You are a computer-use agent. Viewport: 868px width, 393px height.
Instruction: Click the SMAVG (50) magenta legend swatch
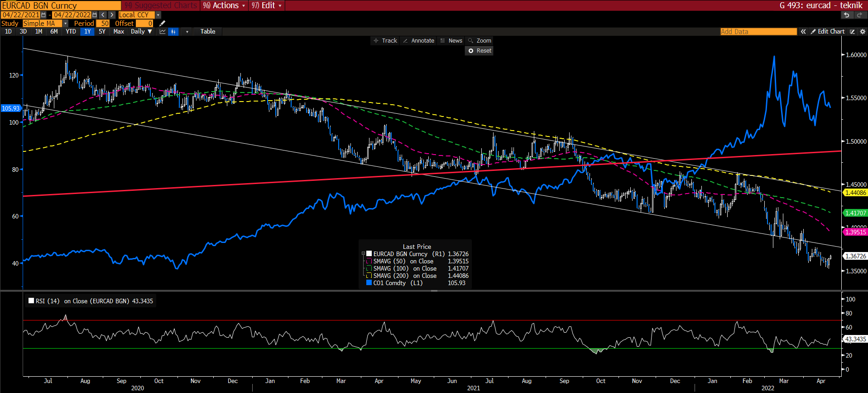click(x=369, y=261)
